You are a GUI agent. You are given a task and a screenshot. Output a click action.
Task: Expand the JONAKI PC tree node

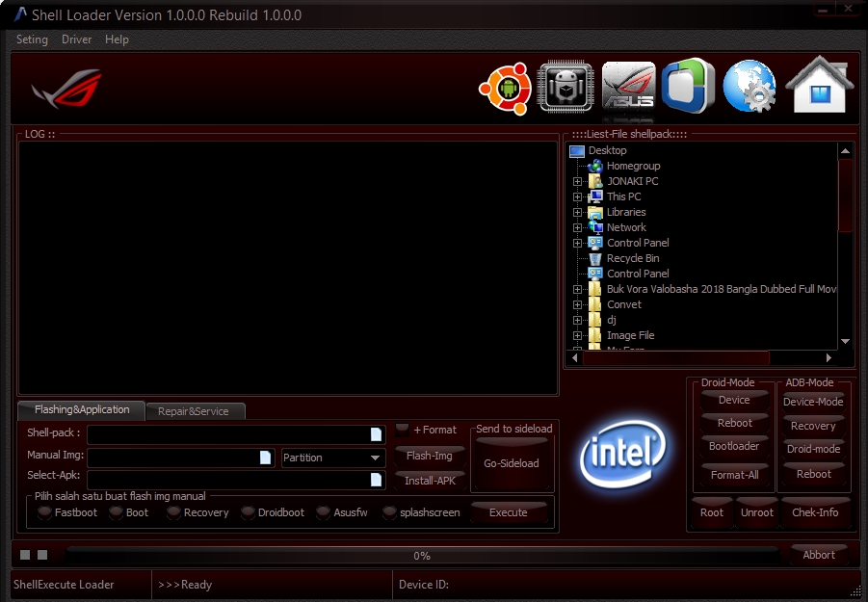(577, 181)
